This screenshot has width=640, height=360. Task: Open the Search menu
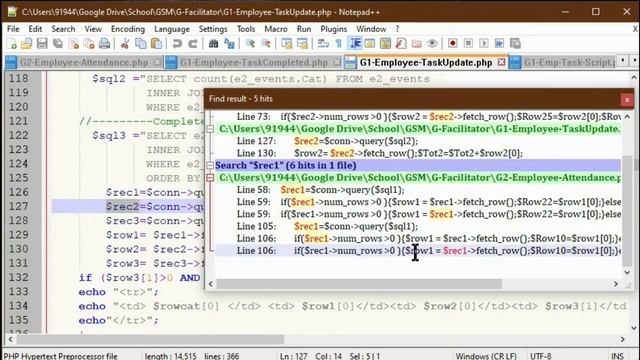[x=63, y=29]
